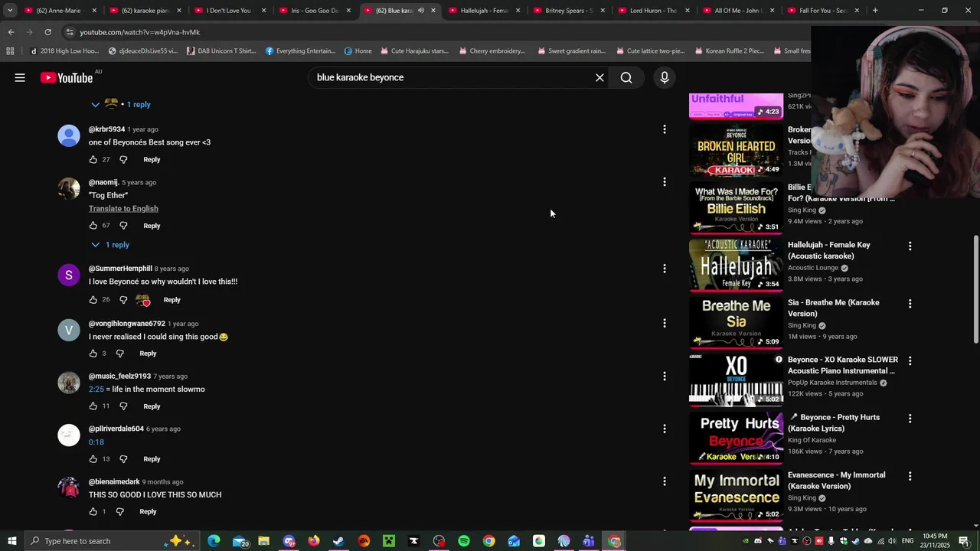Clear the search box with the X icon
The width and height of the screenshot is (980, 551).
click(x=599, y=77)
